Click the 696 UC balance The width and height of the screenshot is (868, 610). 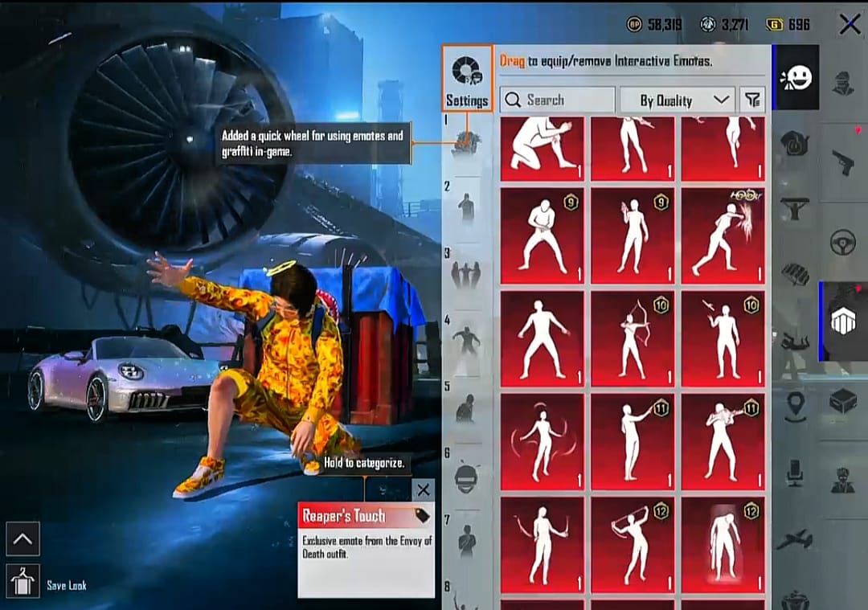(799, 24)
